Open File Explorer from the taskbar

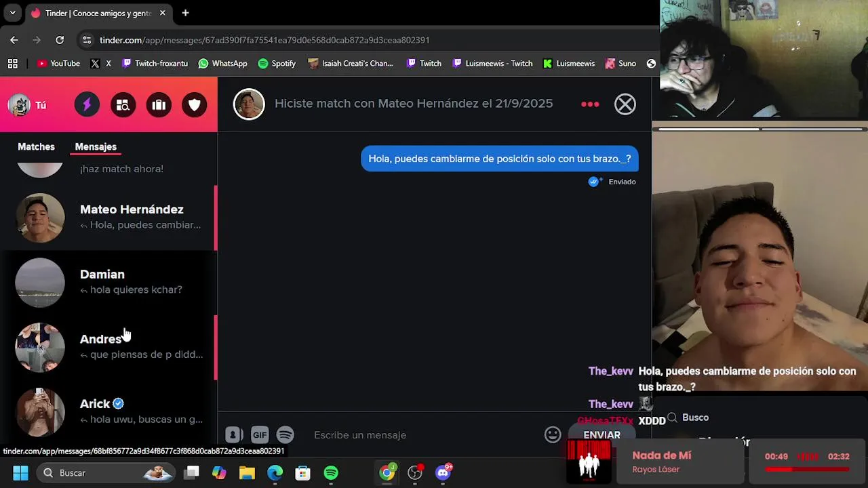pos(247,473)
